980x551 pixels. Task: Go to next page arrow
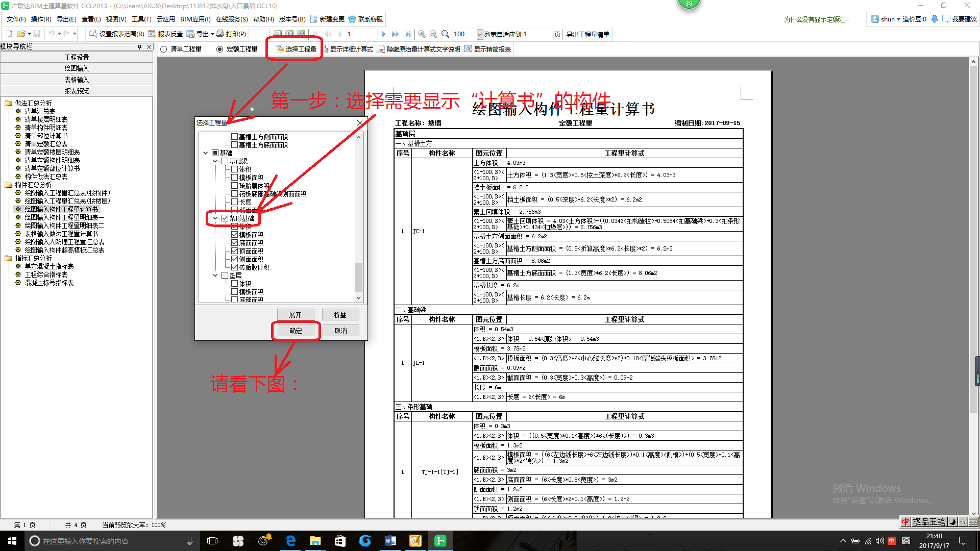point(384,34)
